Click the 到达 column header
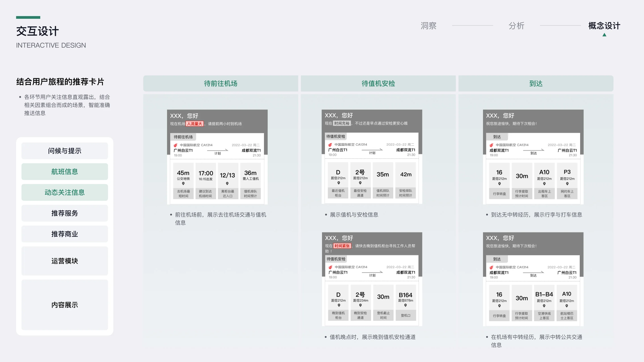The width and height of the screenshot is (644, 362). pyautogui.click(x=536, y=83)
